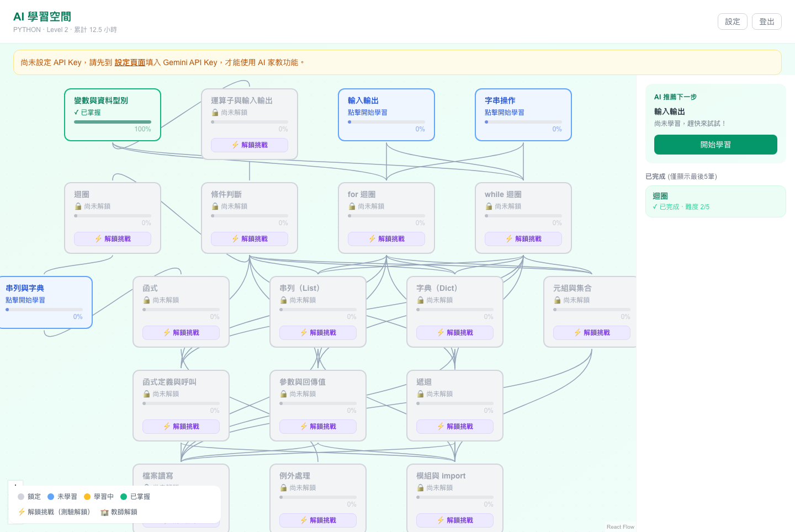The image size is (795, 532).
Task: Click the lock icon in 元組與集合 node
Action: pyautogui.click(x=557, y=300)
